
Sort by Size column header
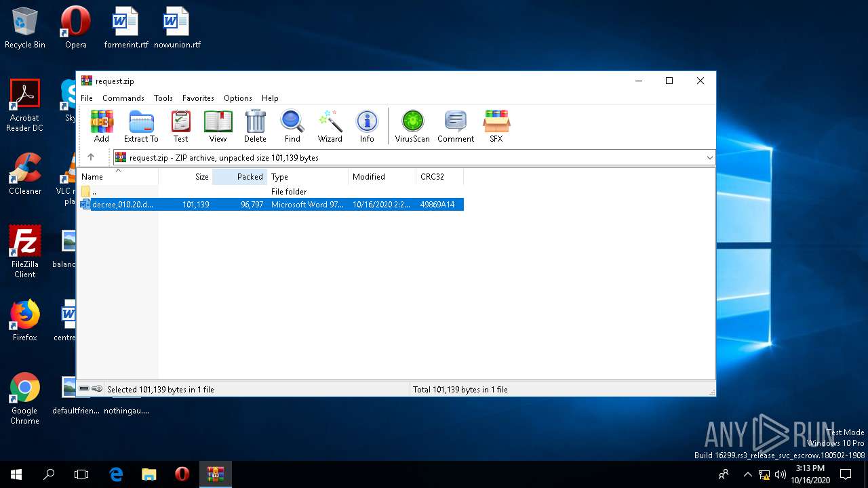pos(185,176)
